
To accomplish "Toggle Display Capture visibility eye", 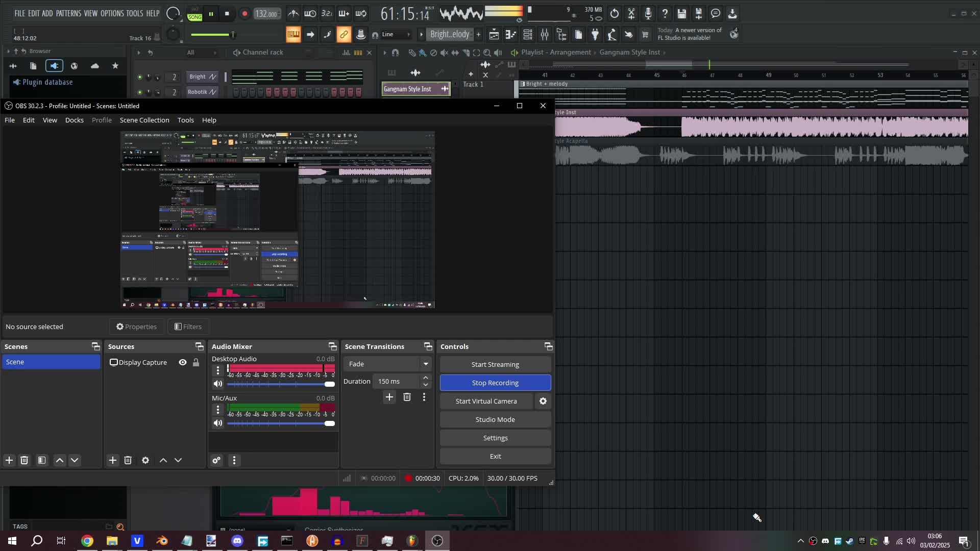I will [x=183, y=362].
